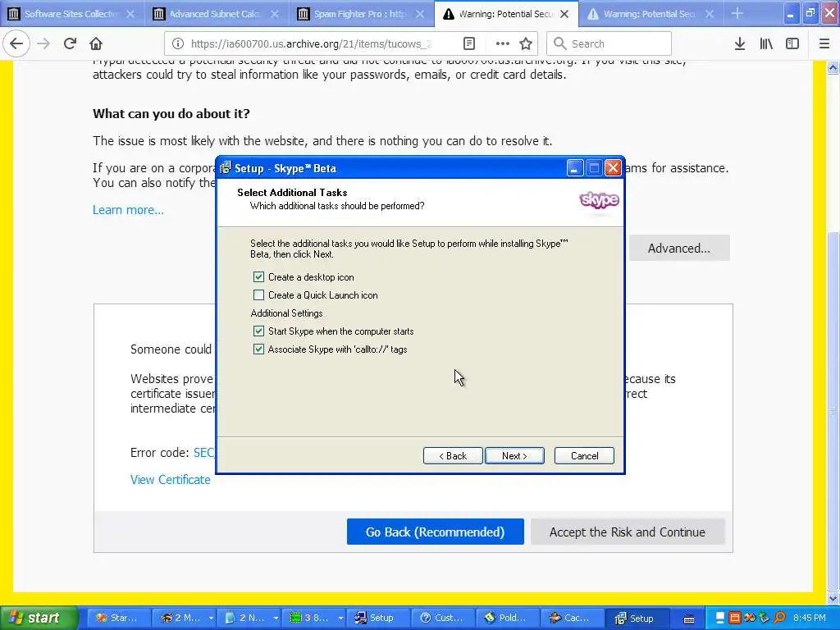The image size is (840, 630).
Task: Open the 2 M... taskbar group
Action: [183, 618]
